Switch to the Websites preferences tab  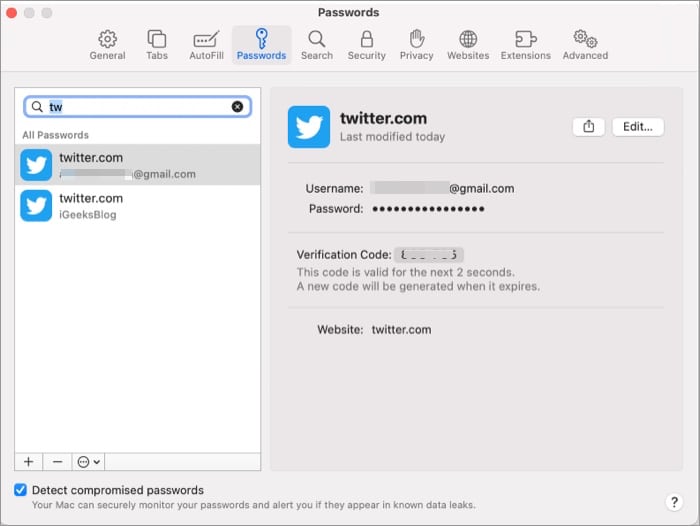[x=468, y=45]
